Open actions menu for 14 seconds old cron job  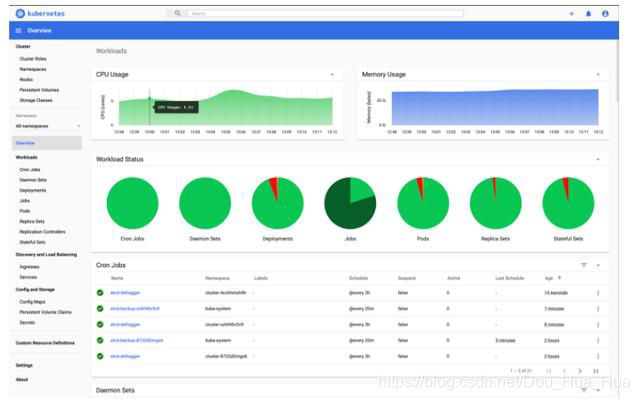click(x=598, y=293)
